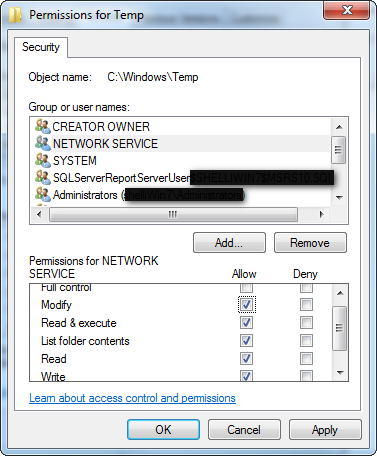Screen dimensions: 377x456
Task: Select SYSTEM in the group list
Action: tap(180, 160)
